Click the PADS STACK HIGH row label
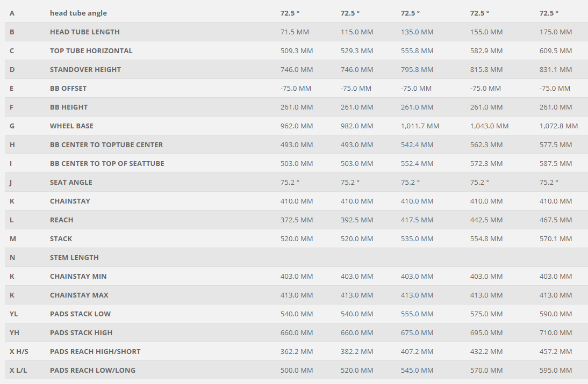 point(81,332)
